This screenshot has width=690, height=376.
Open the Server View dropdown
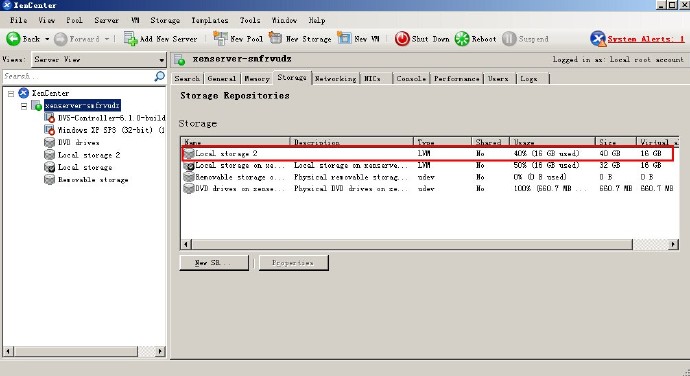(99, 59)
